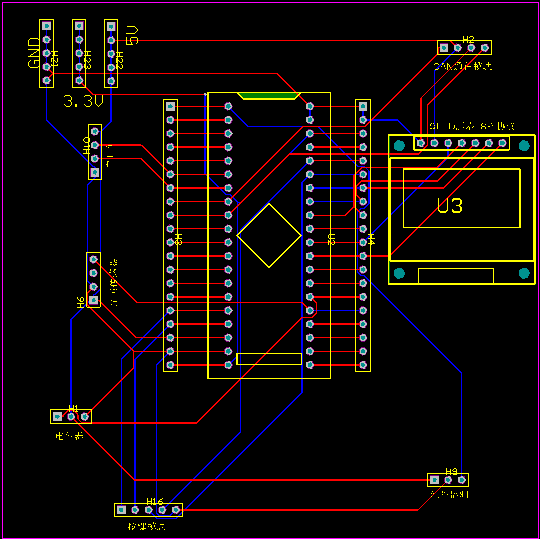The width and height of the screenshot is (540, 539).
Task: Select the H4 designator label
Action: (371, 239)
